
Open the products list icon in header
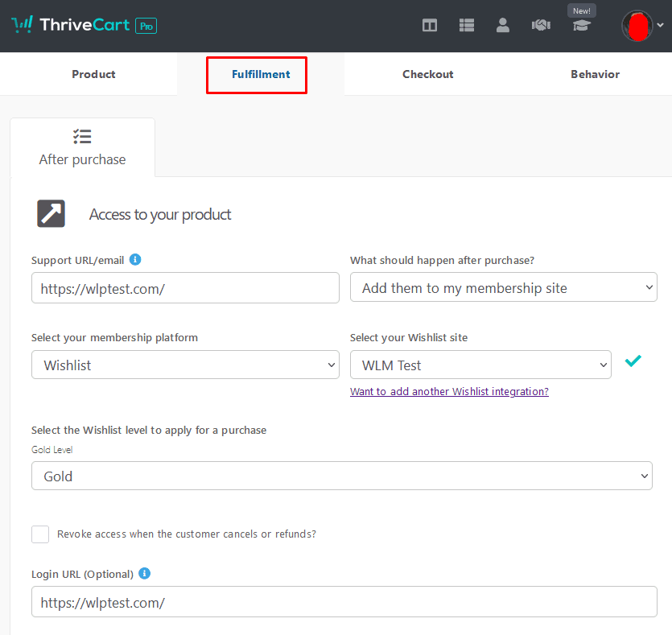466,25
